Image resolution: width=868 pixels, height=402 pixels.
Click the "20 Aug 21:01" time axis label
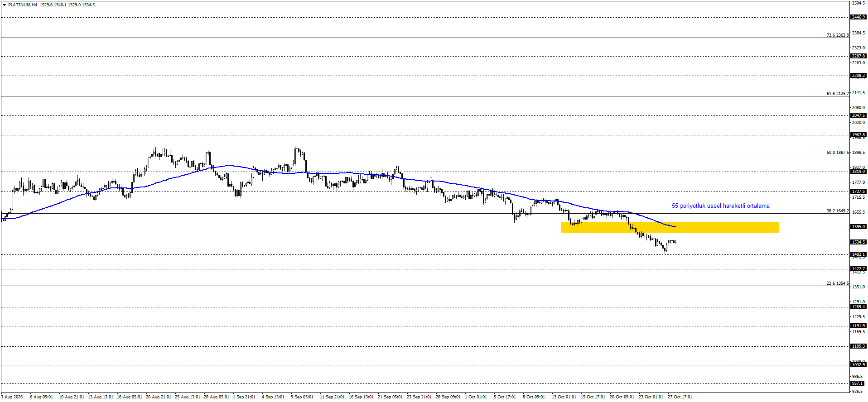pyautogui.click(x=159, y=397)
